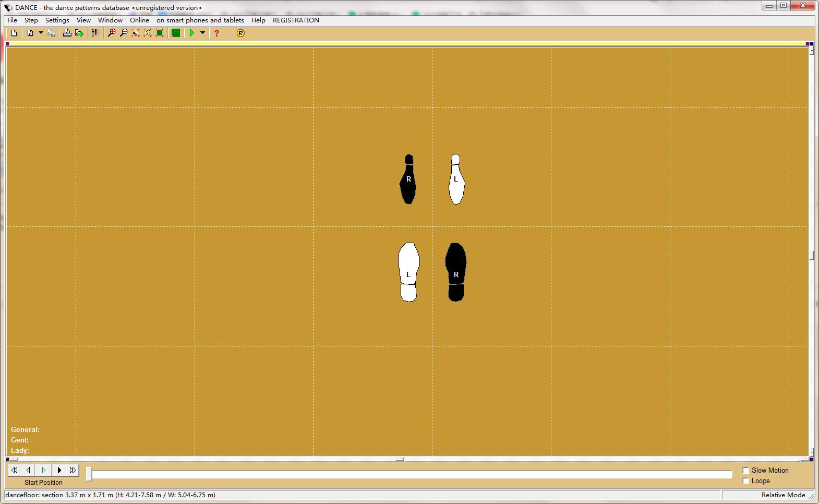The width and height of the screenshot is (819, 504).
Task: Click the new blank document icon
Action: (14, 33)
